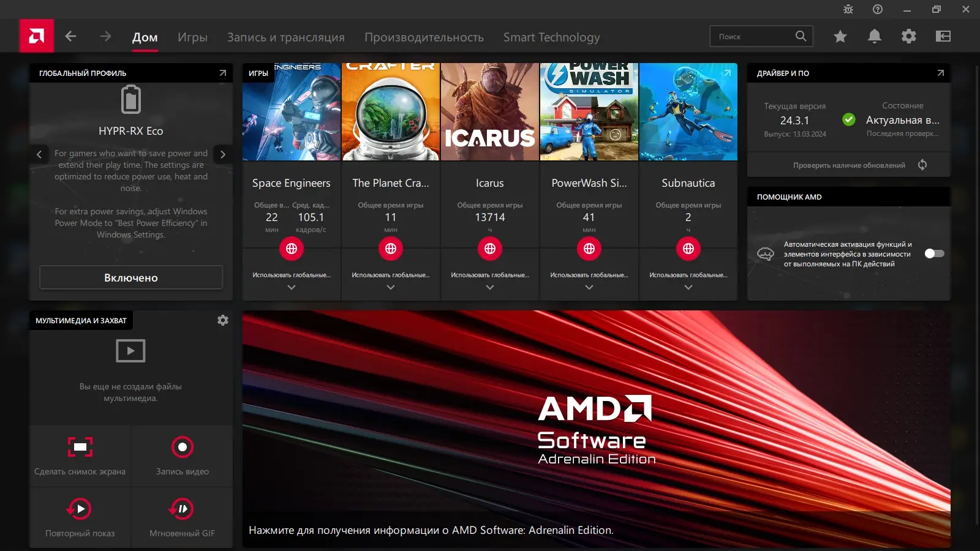980x551 pixels.
Task: Open Icarus game thumbnail
Action: (x=490, y=112)
